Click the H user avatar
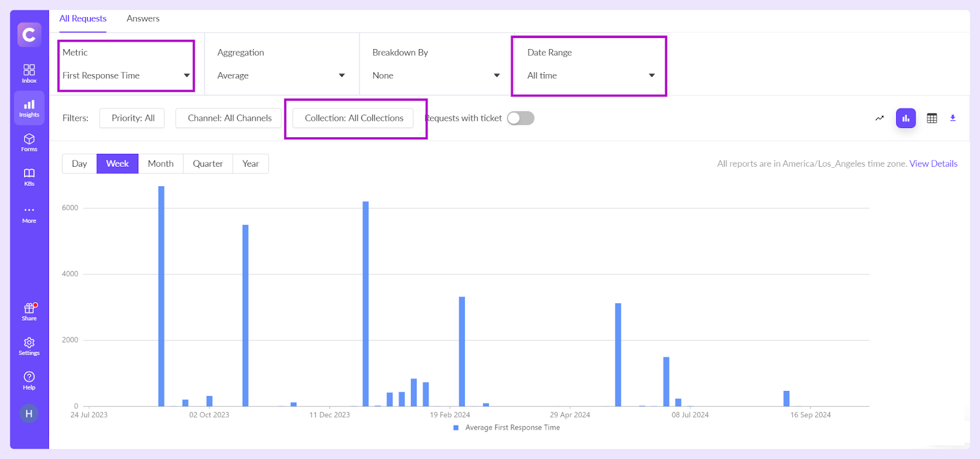 29,414
